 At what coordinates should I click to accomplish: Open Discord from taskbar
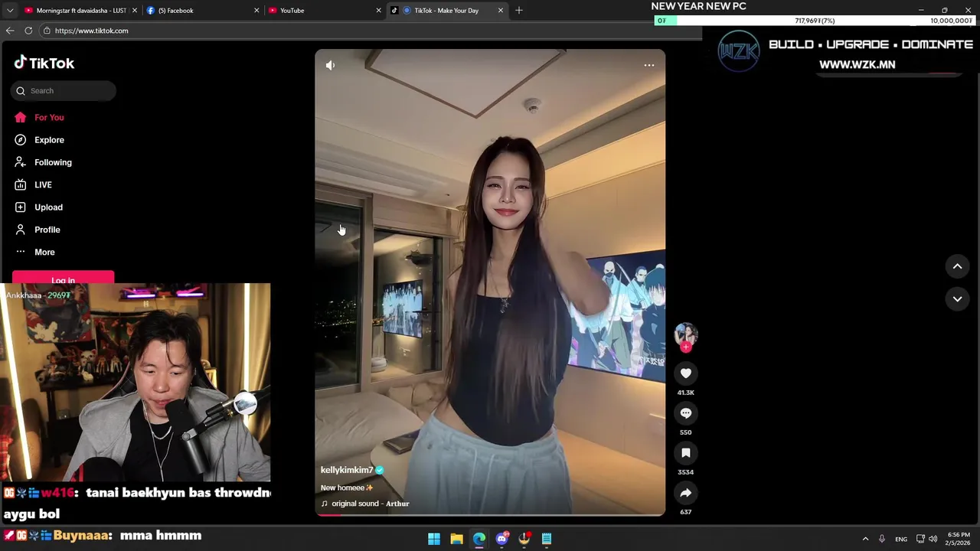(x=501, y=539)
